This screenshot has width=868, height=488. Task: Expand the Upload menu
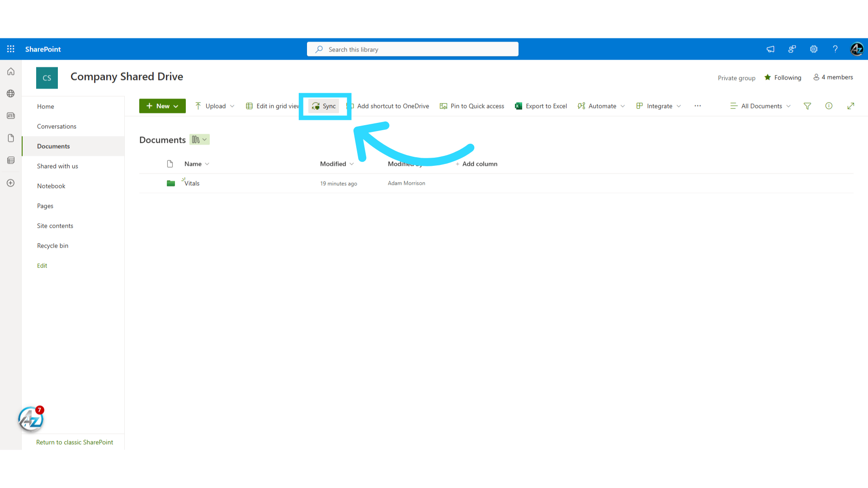tap(215, 106)
